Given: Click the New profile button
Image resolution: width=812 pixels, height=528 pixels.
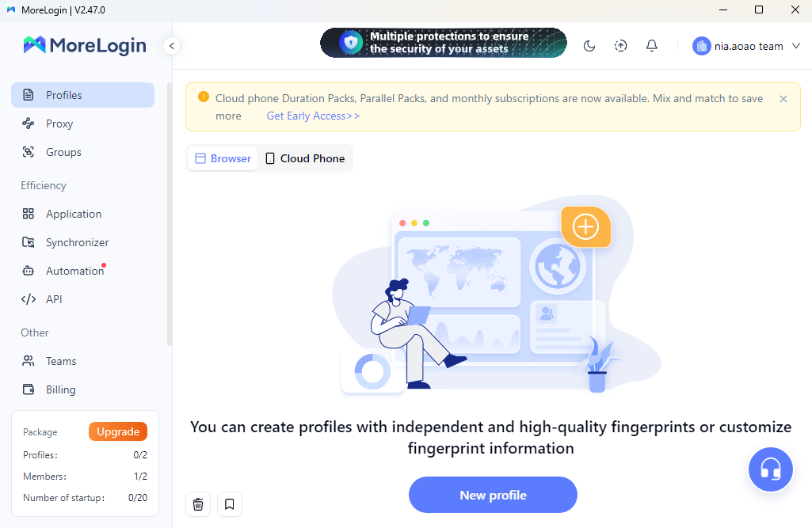Looking at the screenshot, I should (x=492, y=495).
